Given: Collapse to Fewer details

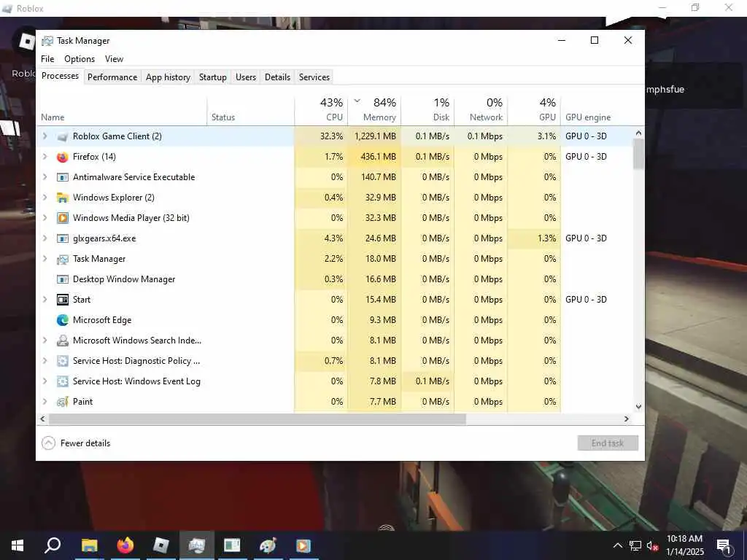Looking at the screenshot, I should tap(76, 443).
